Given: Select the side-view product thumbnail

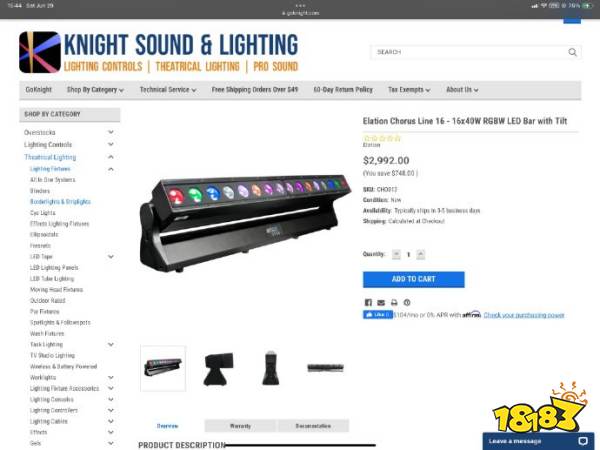Looking at the screenshot, I should pos(218,368).
